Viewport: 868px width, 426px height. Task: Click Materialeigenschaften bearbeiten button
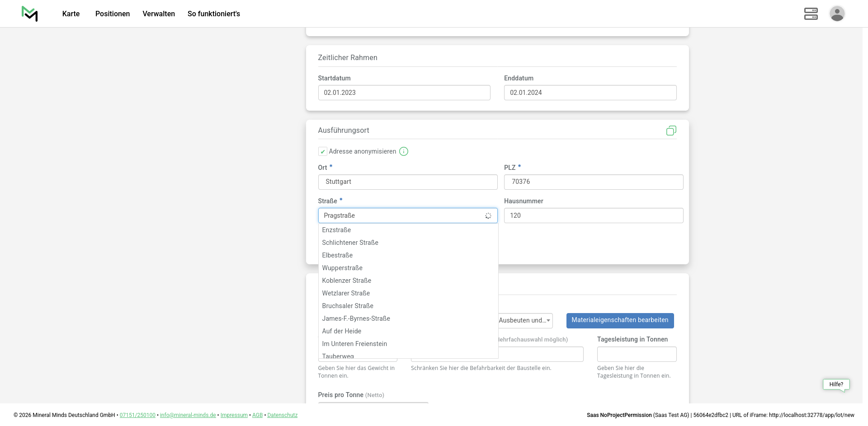[620, 320]
